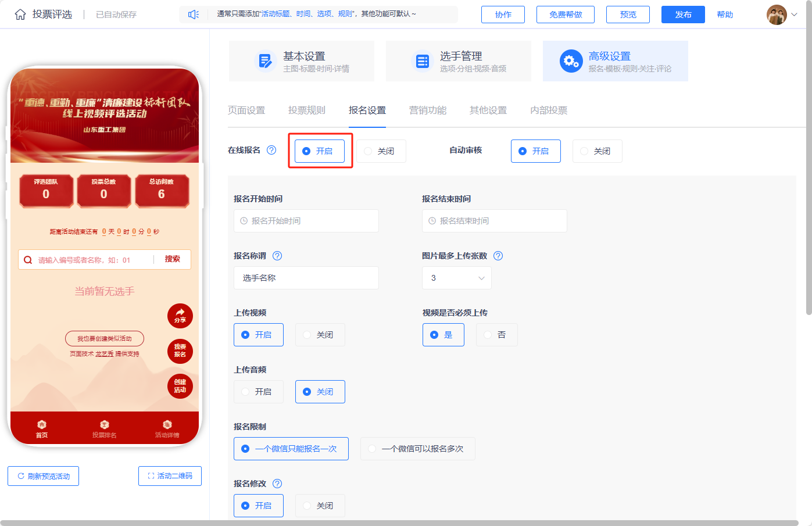
Task: Switch to 营销功能 tab
Action: coord(428,110)
